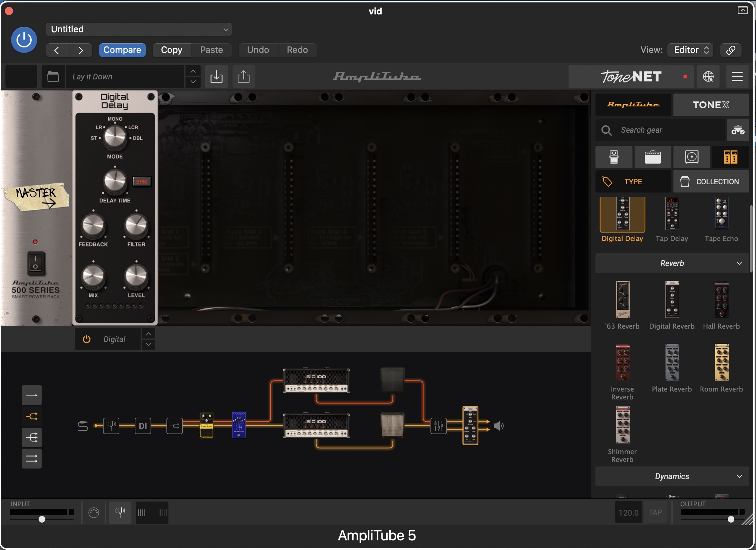Click the mixer block in signal chain
This screenshot has height=550, width=756.
(x=439, y=426)
